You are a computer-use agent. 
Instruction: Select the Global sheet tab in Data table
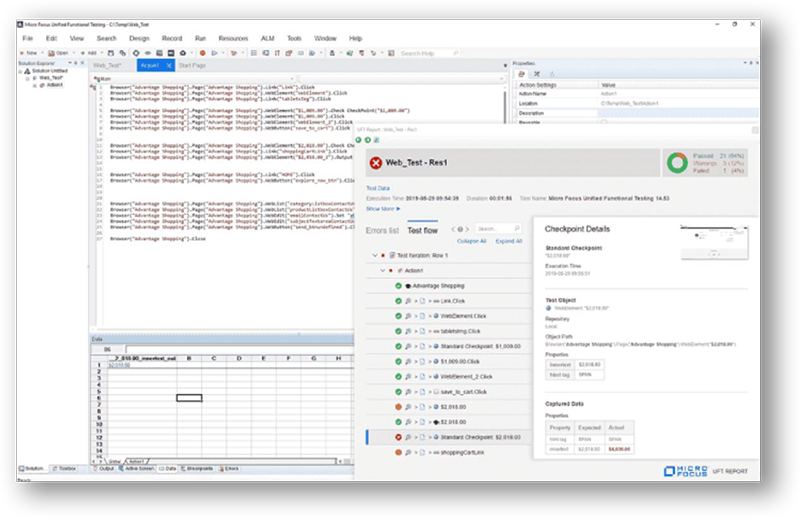tap(114, 461)
